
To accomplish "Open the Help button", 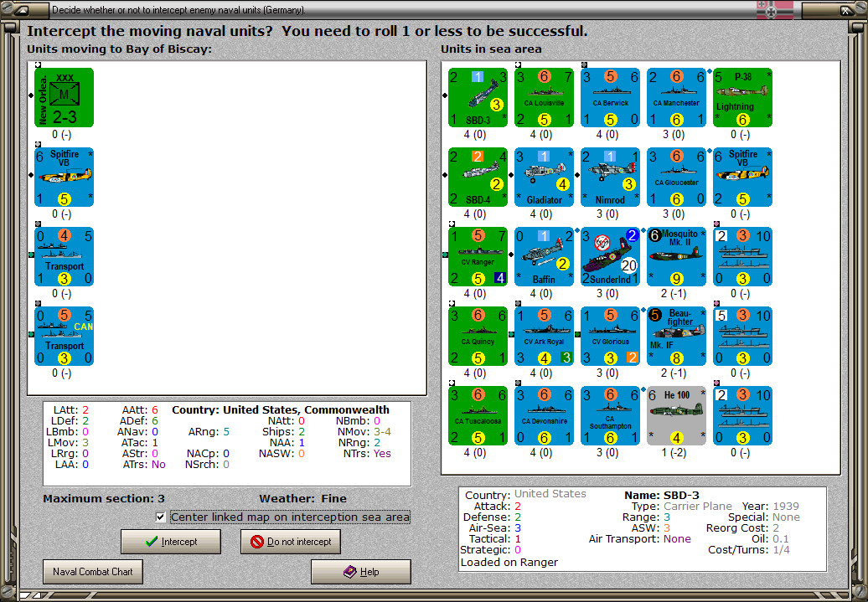I will [x=361, y=572].
